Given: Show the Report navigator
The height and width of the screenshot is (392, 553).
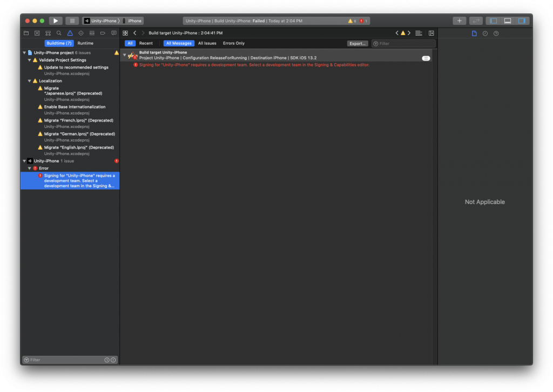Looking at the screenshot, I should click(x=113, y=33).
